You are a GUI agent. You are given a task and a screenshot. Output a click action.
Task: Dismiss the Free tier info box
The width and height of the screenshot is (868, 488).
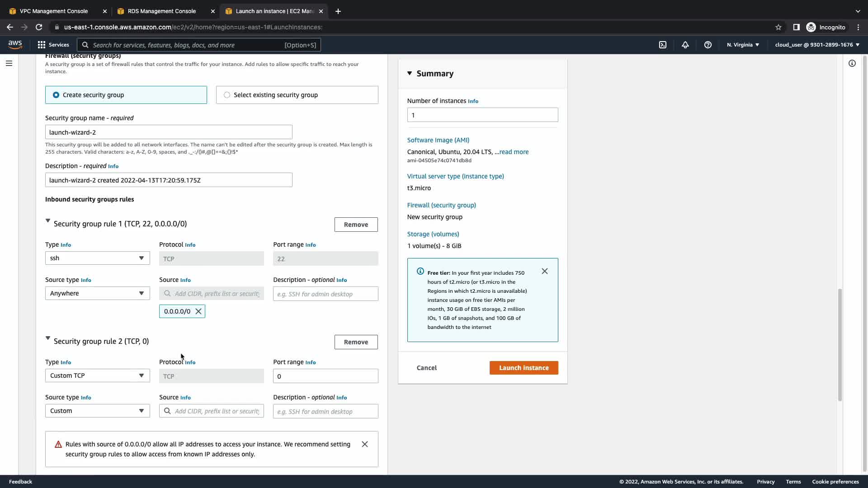pos(544,271)
